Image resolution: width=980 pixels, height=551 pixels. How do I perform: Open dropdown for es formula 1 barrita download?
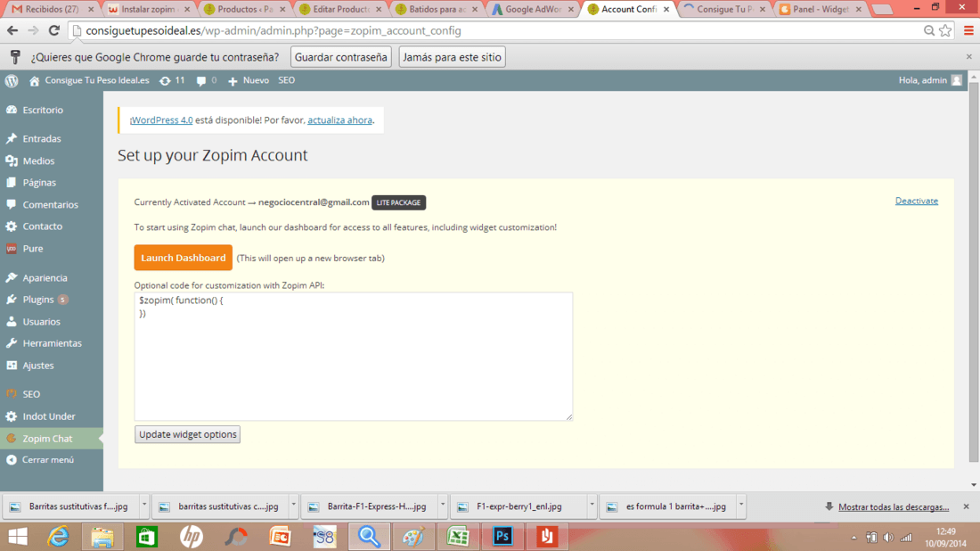point(741,504)
